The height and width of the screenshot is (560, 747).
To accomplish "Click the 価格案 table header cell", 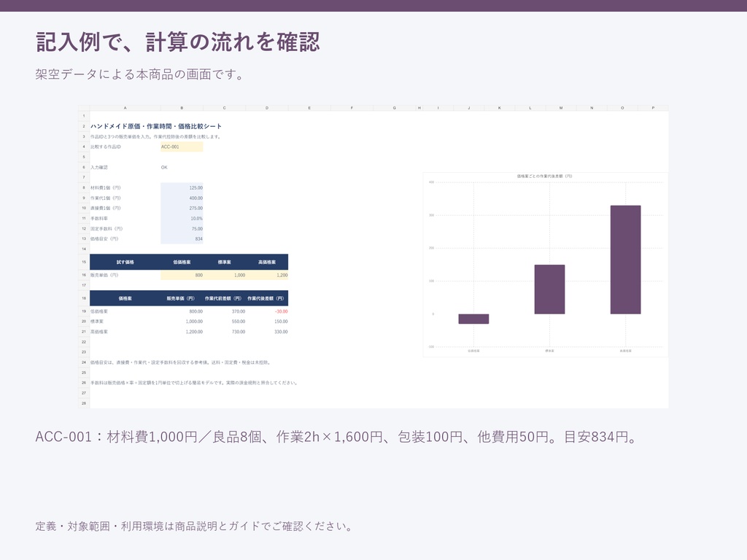I will pos(125,298).
